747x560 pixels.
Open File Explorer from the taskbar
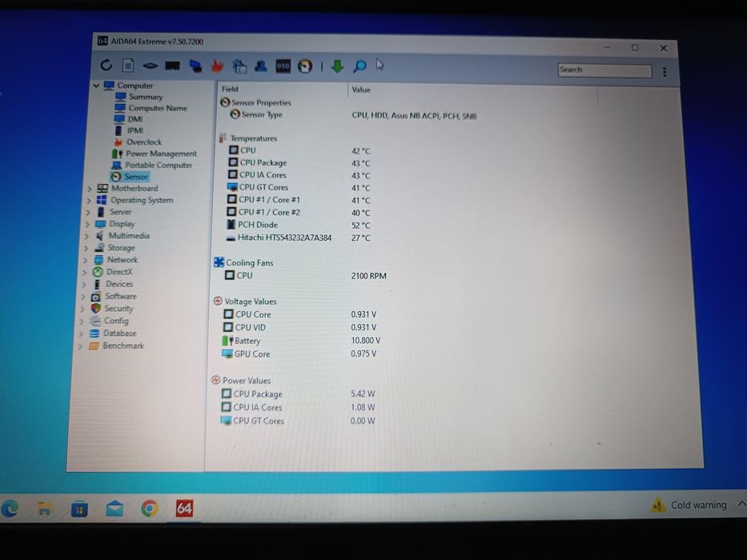point(45,509)
